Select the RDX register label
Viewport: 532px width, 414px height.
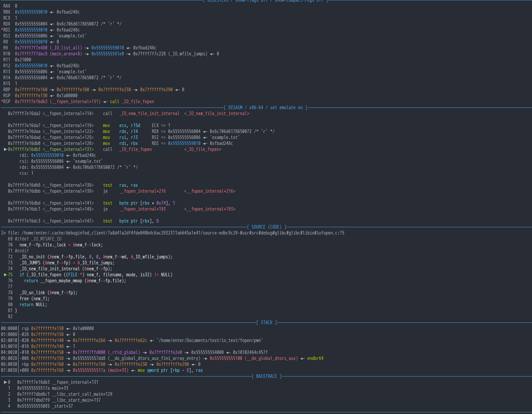7,24
